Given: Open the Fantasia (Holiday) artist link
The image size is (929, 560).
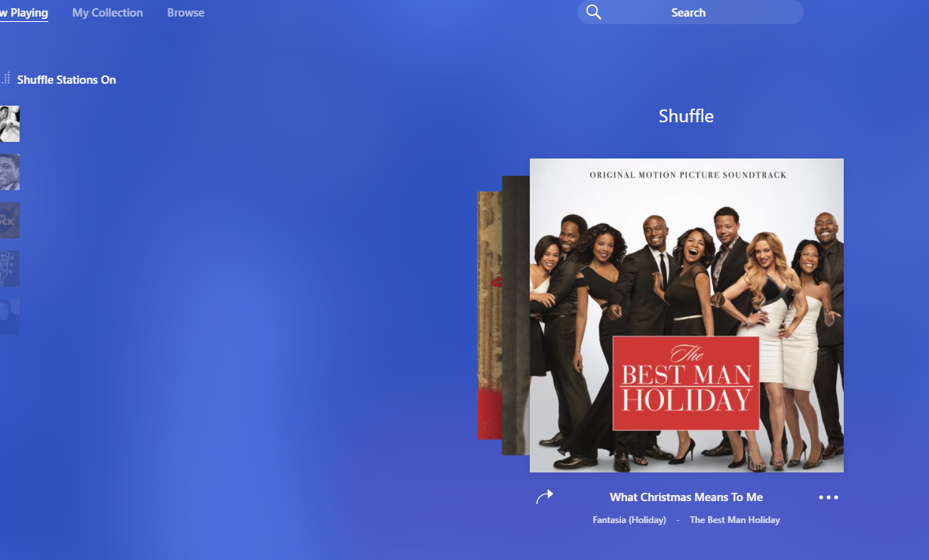Looking at the screenshot, I should [x=629, y=520].
